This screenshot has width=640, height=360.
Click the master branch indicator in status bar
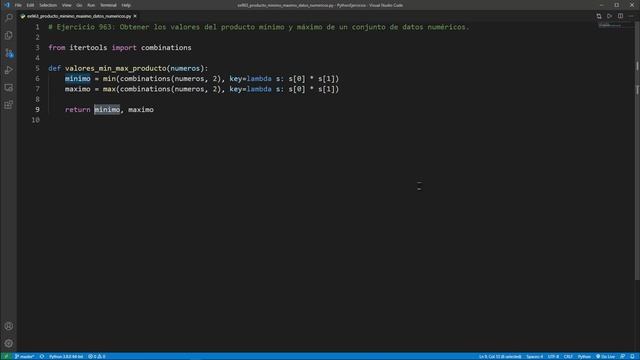[x=24, y=356]
